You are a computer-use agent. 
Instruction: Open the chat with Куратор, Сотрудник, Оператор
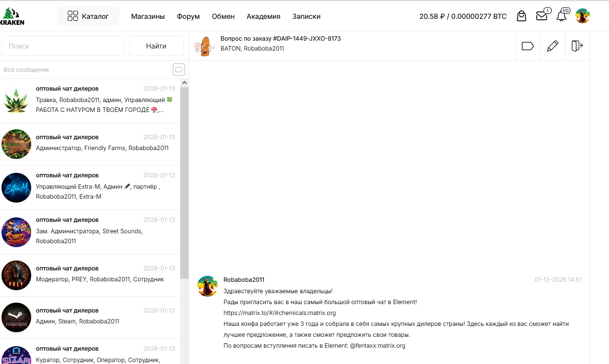click(x=90, y=352)
